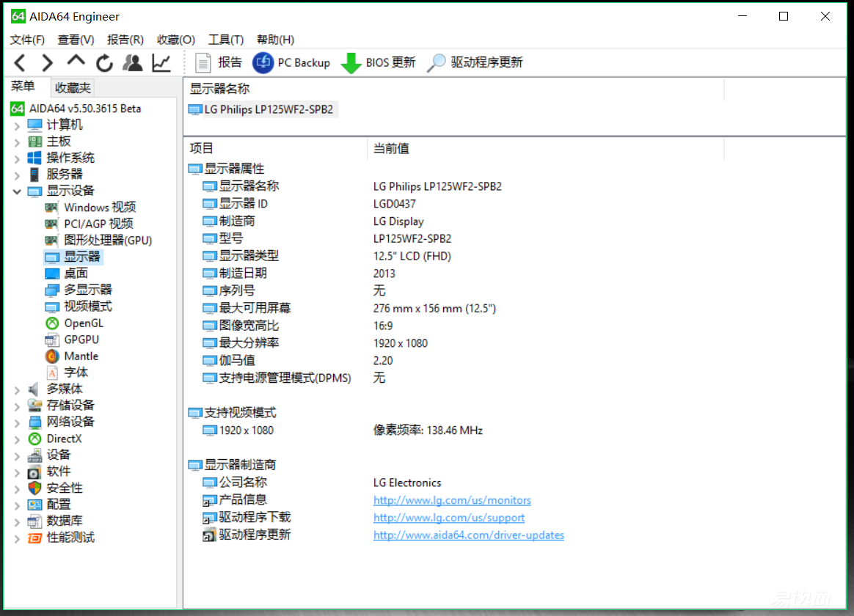
Task: Click BIOS 更新 green arrow button
Action: pos(377,62)
